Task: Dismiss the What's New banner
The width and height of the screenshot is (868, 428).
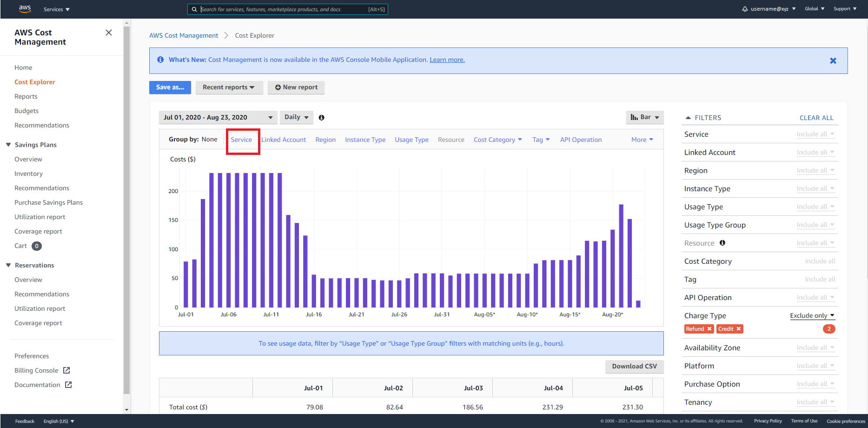Action: click(833, 60)
